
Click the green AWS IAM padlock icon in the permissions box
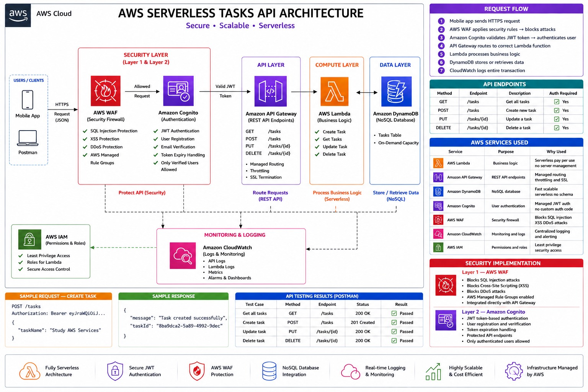coord(29,239)
